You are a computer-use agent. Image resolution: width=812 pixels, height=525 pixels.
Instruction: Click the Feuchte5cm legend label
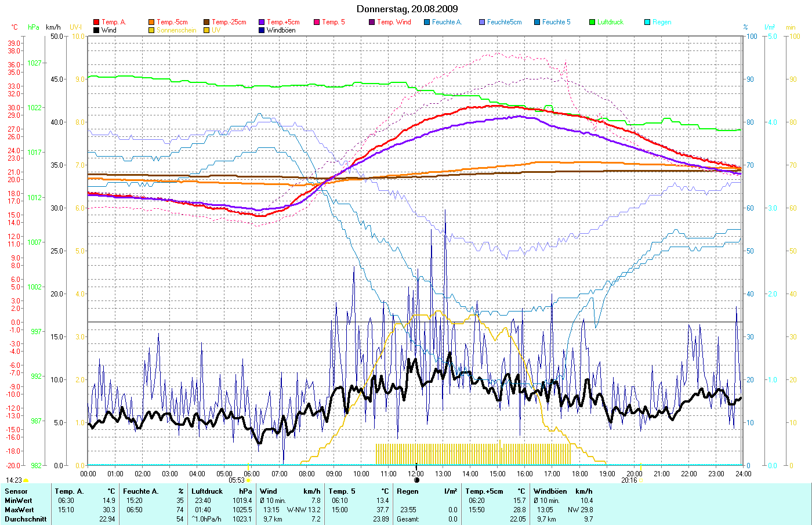pyautogui.click(x=504, y=22)
